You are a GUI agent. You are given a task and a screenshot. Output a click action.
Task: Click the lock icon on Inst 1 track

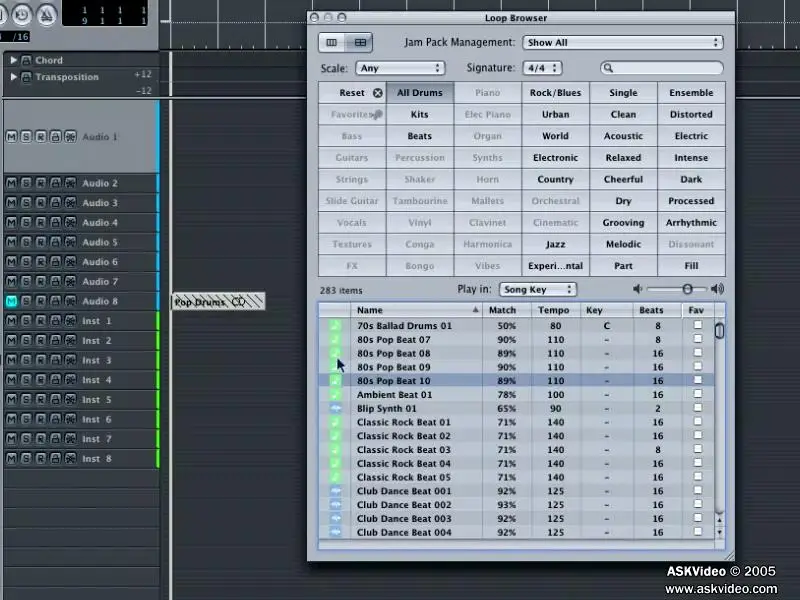(x=56, y=321)
